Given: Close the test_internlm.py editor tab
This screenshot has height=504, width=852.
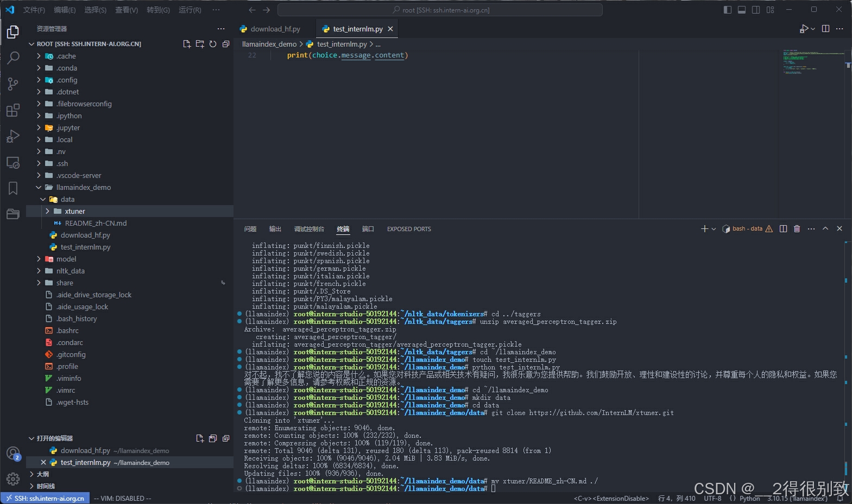Looking at the screenshot, I should point(390,29).
